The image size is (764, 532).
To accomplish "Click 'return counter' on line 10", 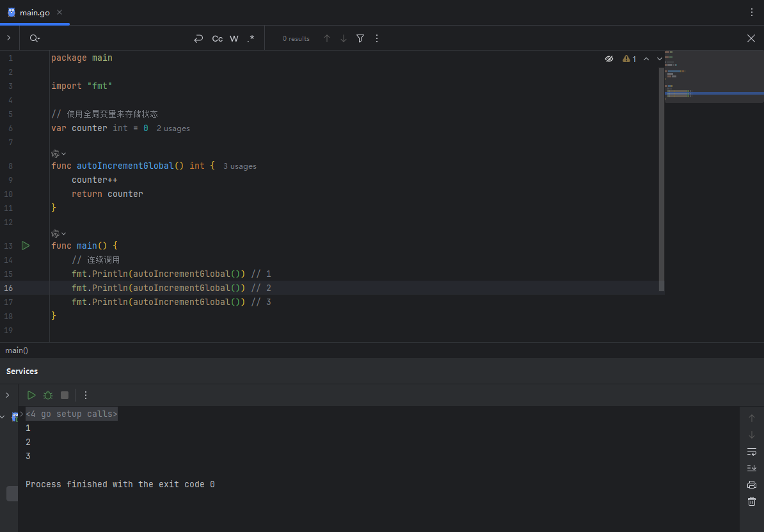I will click(x=107, y=194).
